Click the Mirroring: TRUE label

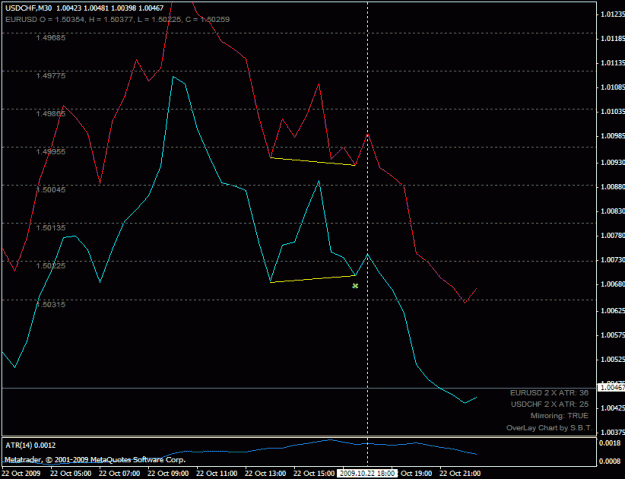coord(559,416)
